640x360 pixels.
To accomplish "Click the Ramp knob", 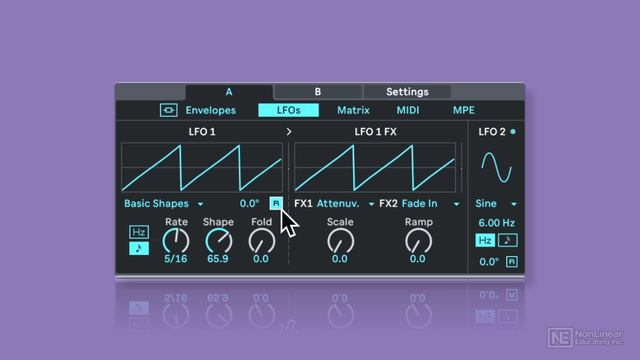I will pyautogui.click(x=418, y=241).
